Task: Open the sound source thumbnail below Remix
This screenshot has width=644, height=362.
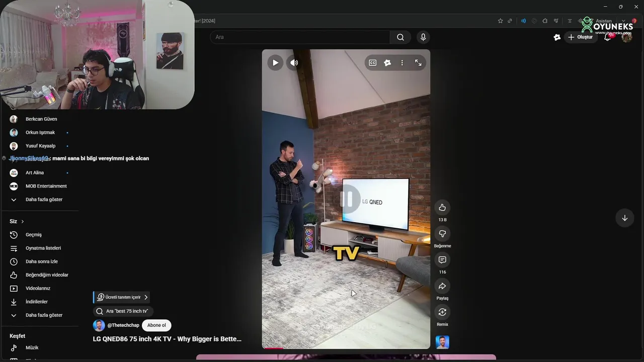Action: pos(442,342)
